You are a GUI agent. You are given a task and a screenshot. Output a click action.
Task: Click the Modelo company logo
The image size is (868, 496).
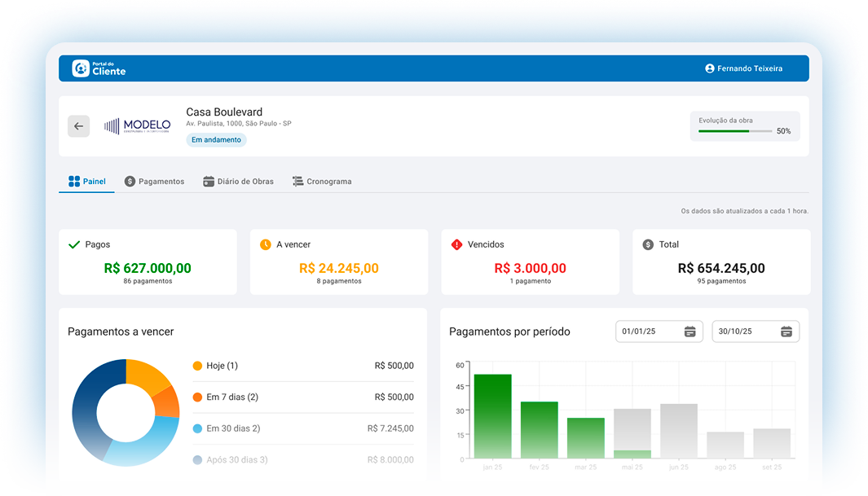click(137, 126)
